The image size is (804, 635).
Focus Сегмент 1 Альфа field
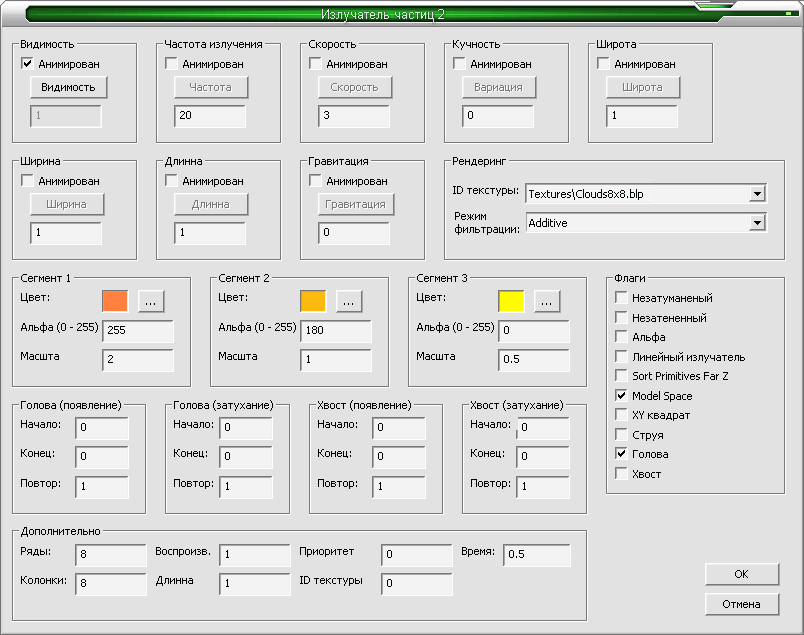(x=138, y=331)
